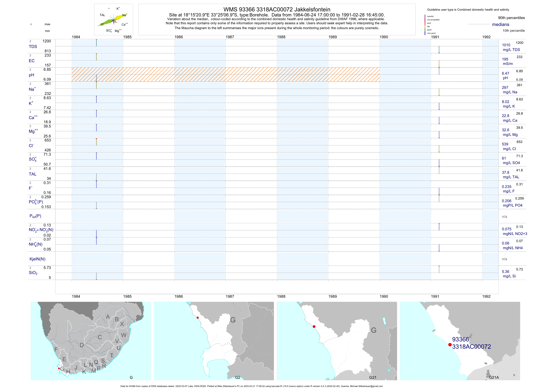Click the red dot beside 93366 label
This screenshot has width=554, height=392.
click(450, 345)
